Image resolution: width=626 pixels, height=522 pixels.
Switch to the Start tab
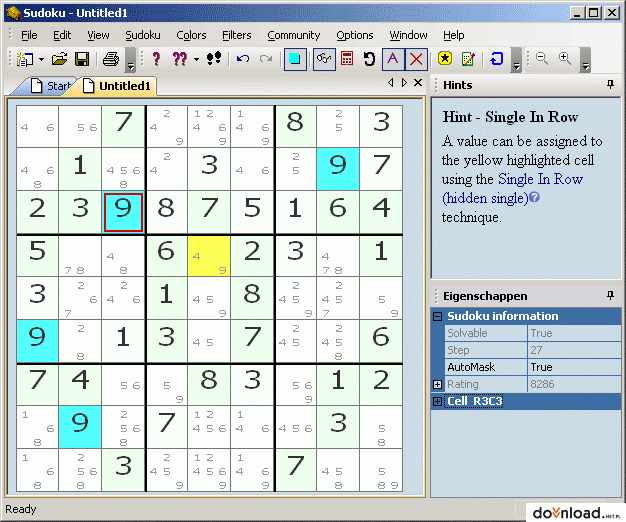click(x=51, y=86)
